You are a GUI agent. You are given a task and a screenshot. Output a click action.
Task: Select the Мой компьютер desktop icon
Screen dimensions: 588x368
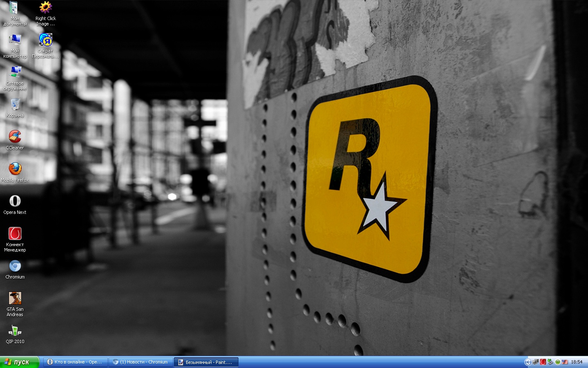(15, 46)
